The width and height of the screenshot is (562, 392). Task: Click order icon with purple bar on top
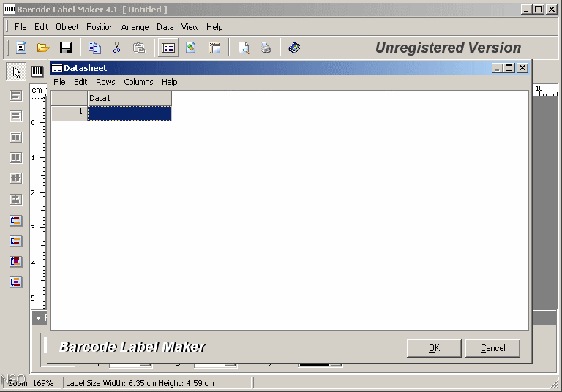click(x=16, y=262)
